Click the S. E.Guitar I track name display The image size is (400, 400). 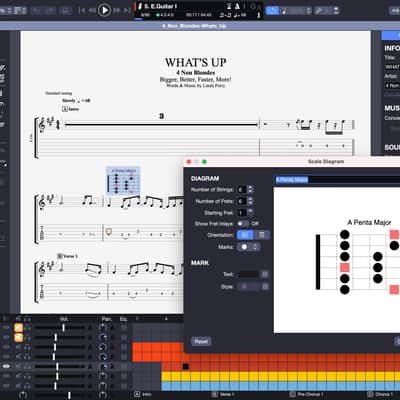(160, 6)
